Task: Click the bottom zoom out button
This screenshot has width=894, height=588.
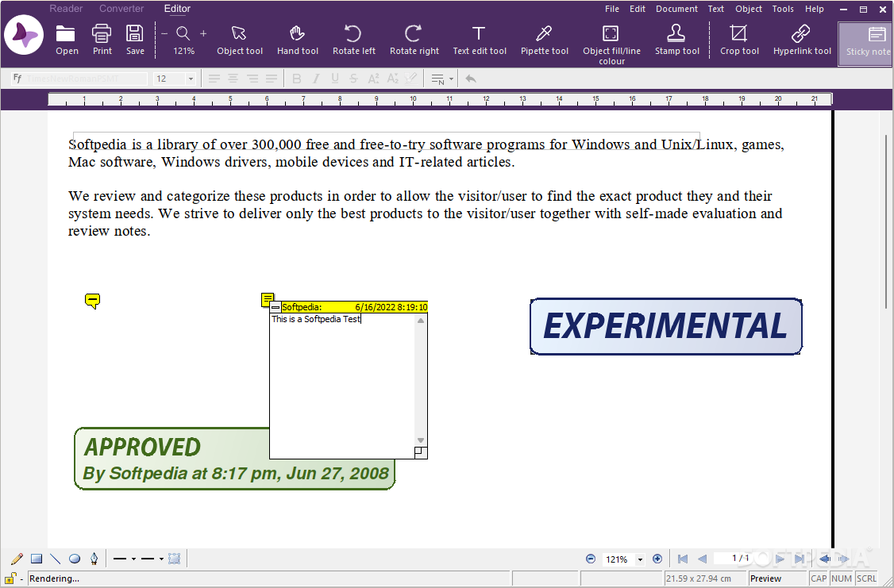Action: pyautogui.click(x=591, y=559)
